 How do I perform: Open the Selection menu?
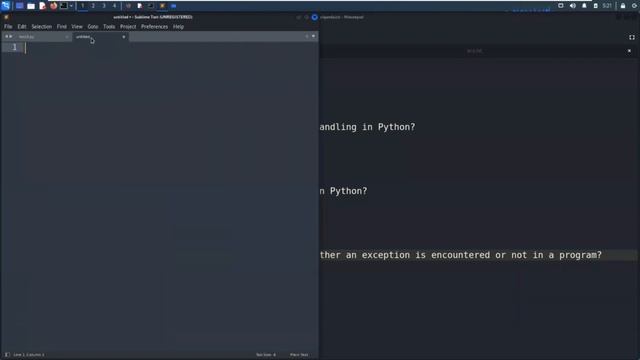pos(42,27)
